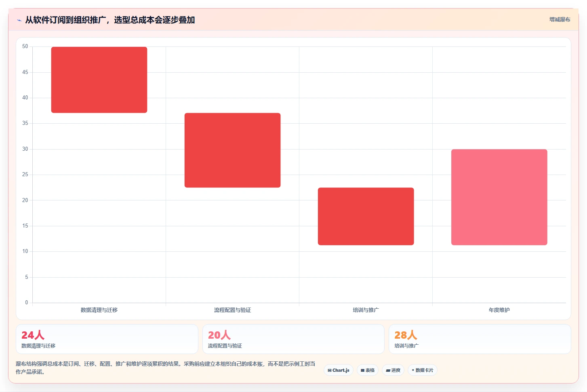Click the blue icon before the chart title
Image resolution: width=587 pixels, height=392 pixels.
pos(19,20)
